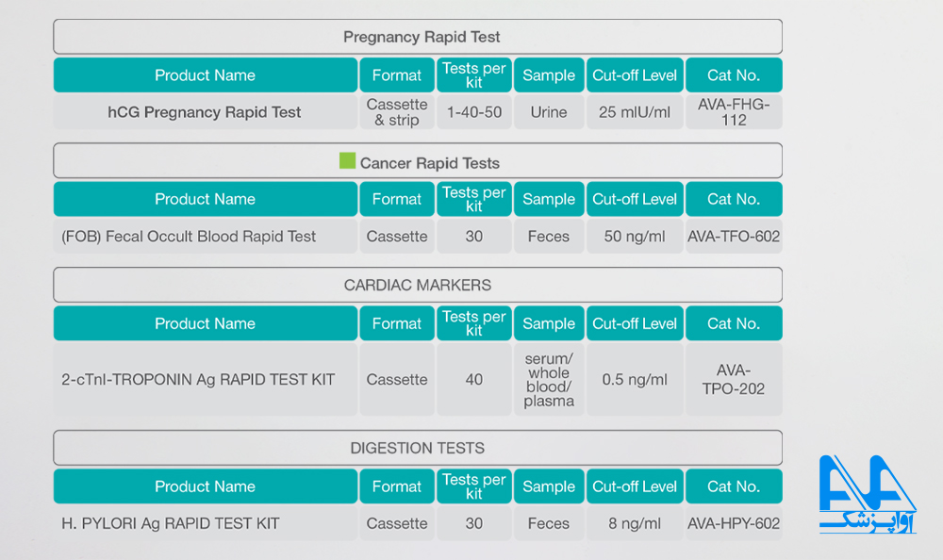The image size is (943, 560).
Task: Select catalog number AVA-HPY-602
Action: (x=734, y=523)
